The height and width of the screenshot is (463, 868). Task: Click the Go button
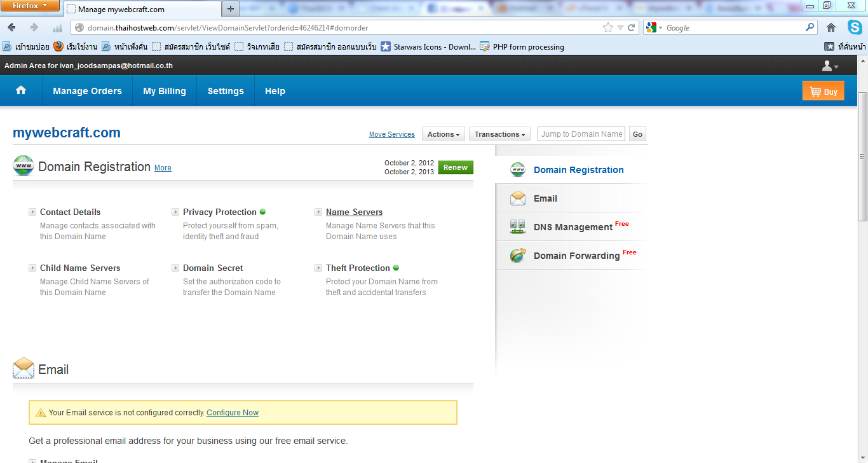[x=637, y=134]
